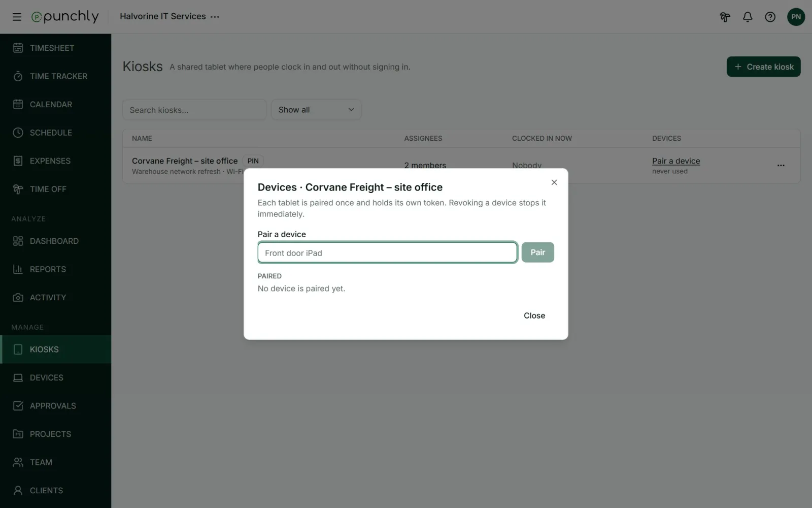Open the hamburger navigation menu
This screenshot has width=812, height=508.
(17, 17)
